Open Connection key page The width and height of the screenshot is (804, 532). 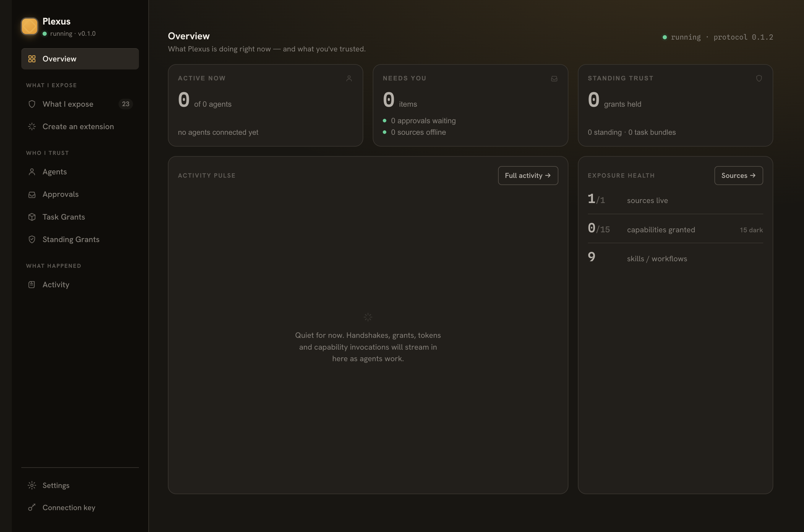[80, 507]
